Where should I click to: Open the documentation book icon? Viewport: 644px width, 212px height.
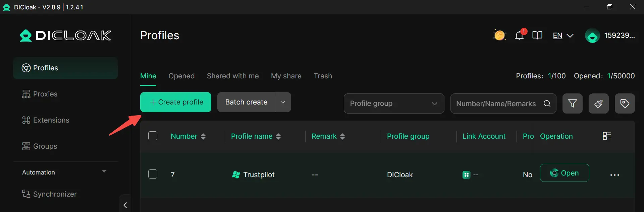pos(537,35)
